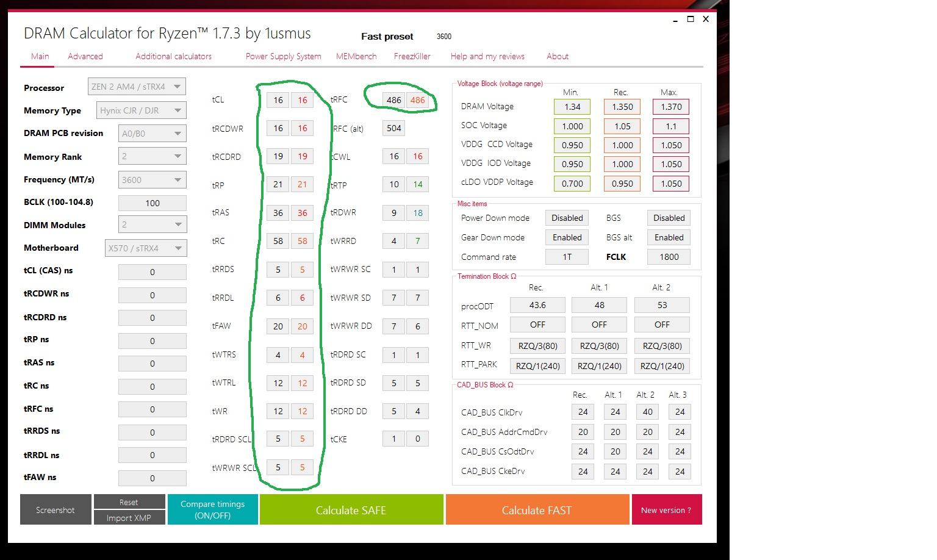Click tRTP compared value 14
Image resolution: width=937 pixels, height=560 pixels.
418,184
